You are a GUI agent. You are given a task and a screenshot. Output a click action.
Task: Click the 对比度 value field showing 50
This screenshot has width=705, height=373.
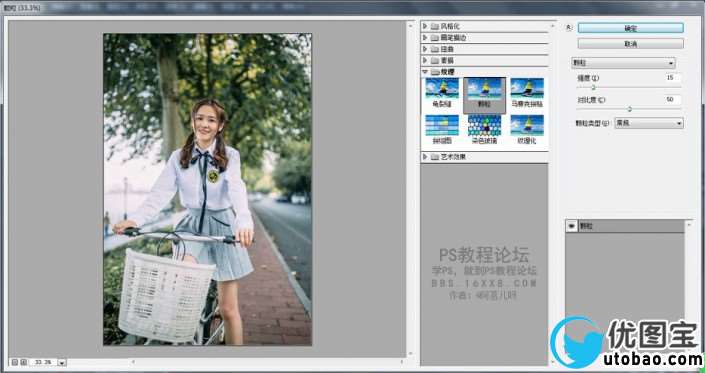tap(673, 99)
